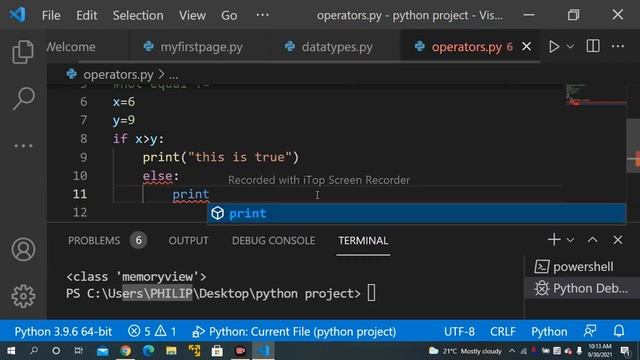Open the Explorer view in activity bar
This screenshot has width=640, height=360.
23,52
